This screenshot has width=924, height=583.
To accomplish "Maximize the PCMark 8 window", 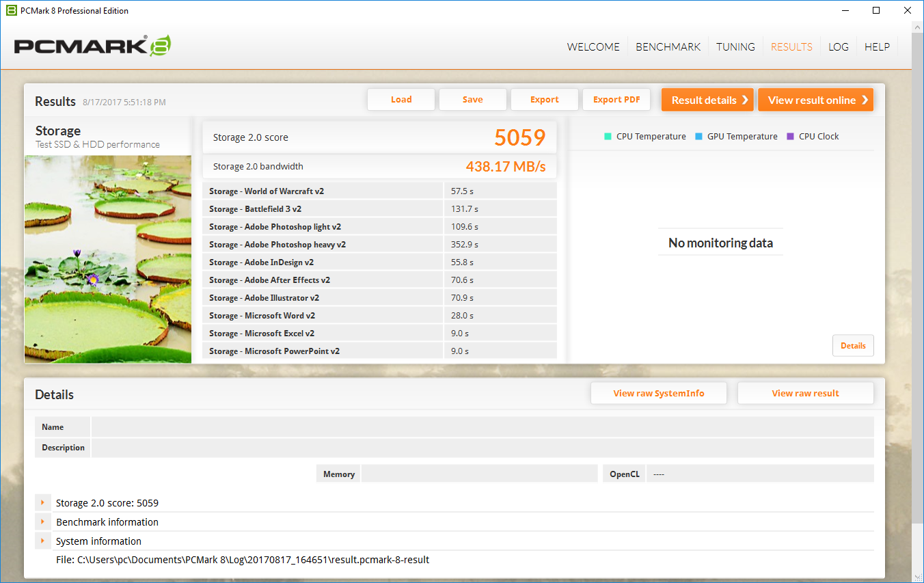I will pyautogui.click(x=876, y=10).
